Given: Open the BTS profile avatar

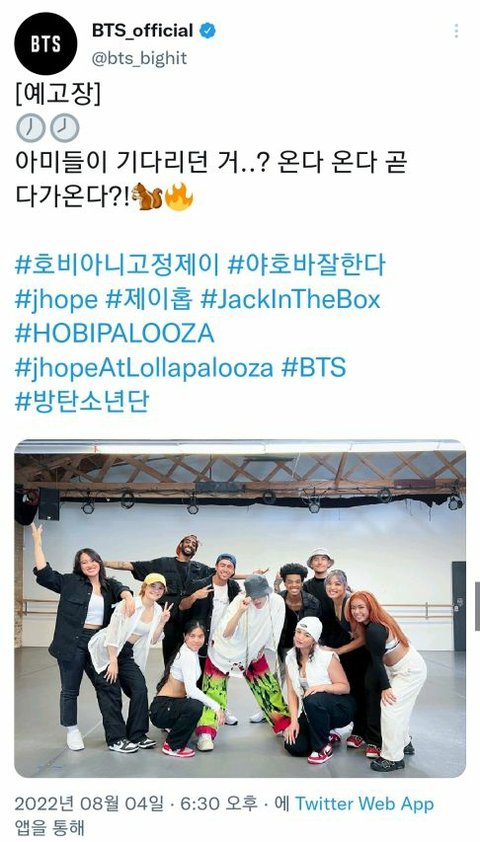Looking at the screenshot, I should click(46, 43).
